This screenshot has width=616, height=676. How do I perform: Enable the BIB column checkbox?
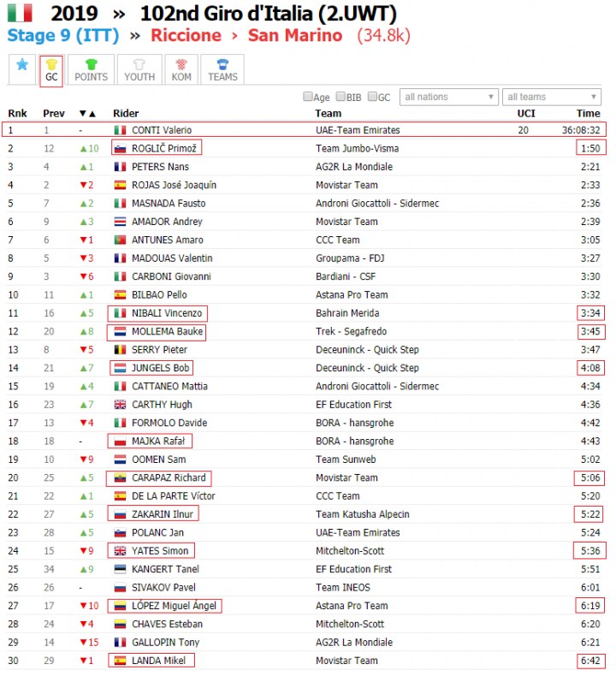[341, 97]
